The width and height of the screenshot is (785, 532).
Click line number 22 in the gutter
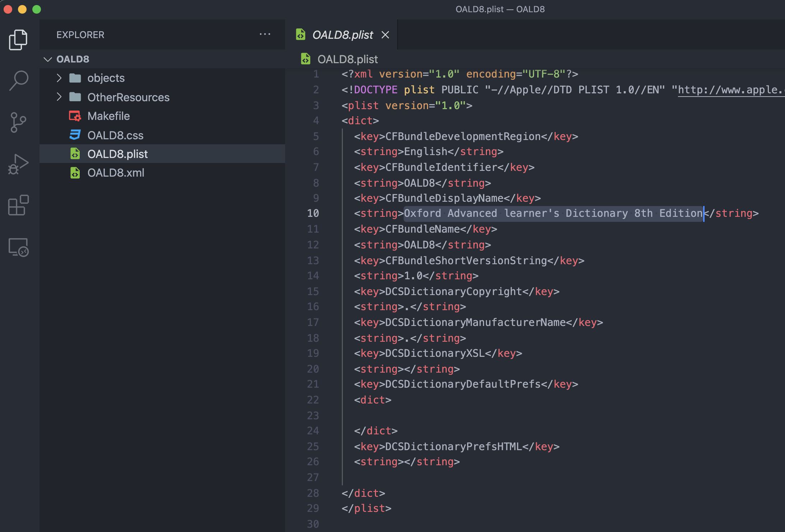[x=313, y=400]
